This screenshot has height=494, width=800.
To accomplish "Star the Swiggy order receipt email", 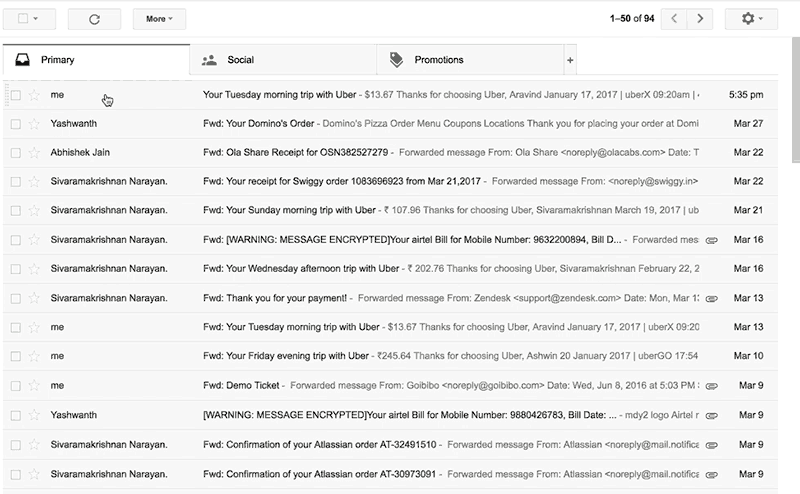I will pyautogui.click(x=34, y=182).
